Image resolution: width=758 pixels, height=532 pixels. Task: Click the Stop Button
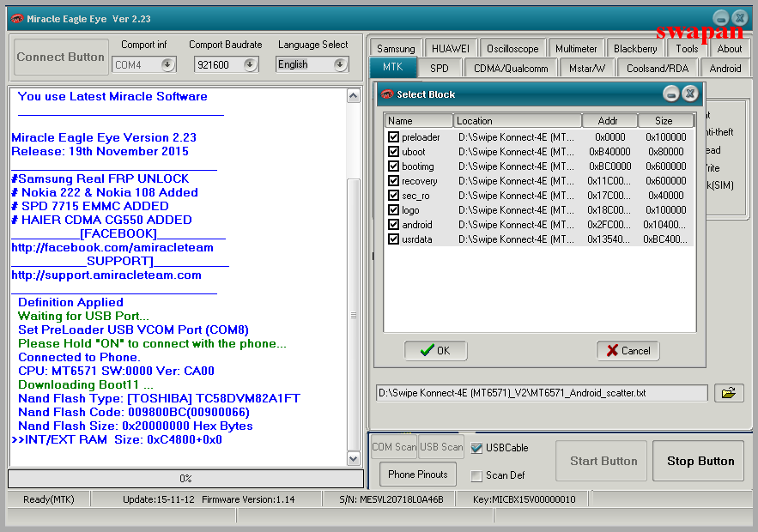699,461
